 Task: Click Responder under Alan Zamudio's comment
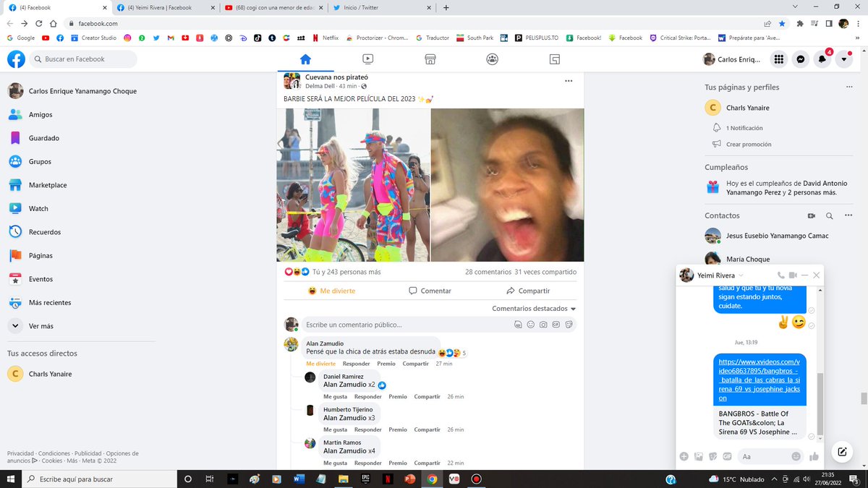pyautogui.click(x=356, y=364)
